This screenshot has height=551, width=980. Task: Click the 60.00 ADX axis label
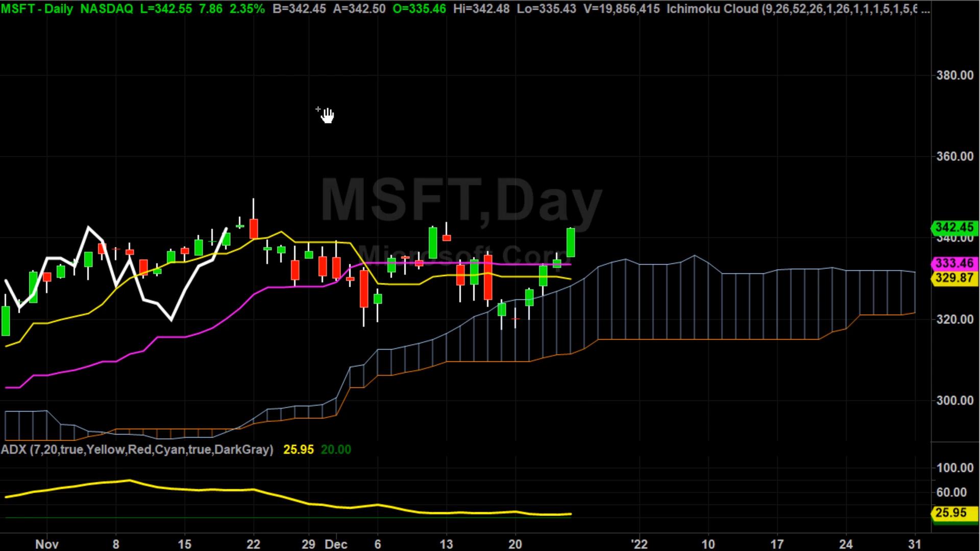click(952, 492)
